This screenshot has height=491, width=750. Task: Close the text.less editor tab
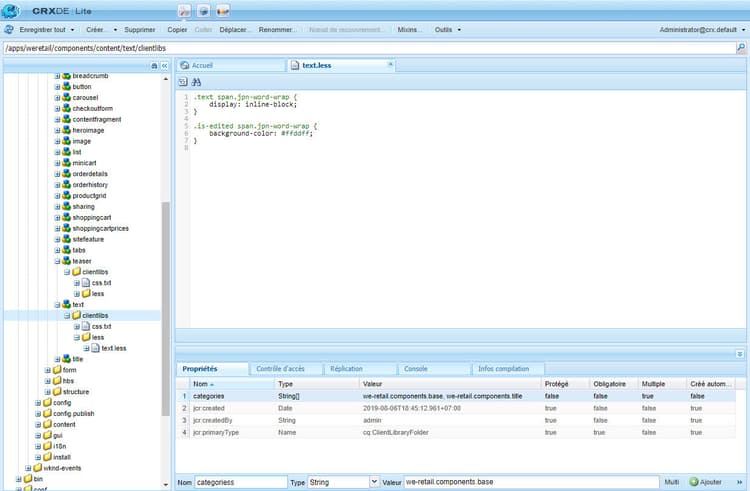point(390,65)
